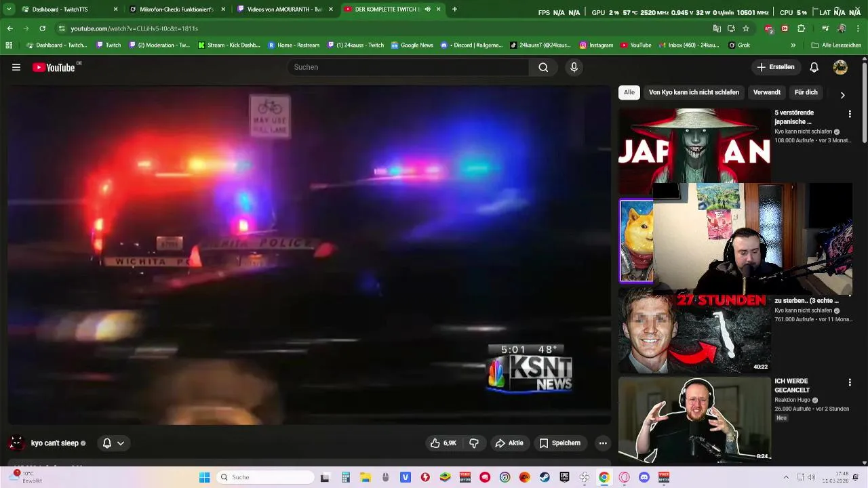Click the Speichern button
The image size is (868, 488).
(x=560, y=443)
